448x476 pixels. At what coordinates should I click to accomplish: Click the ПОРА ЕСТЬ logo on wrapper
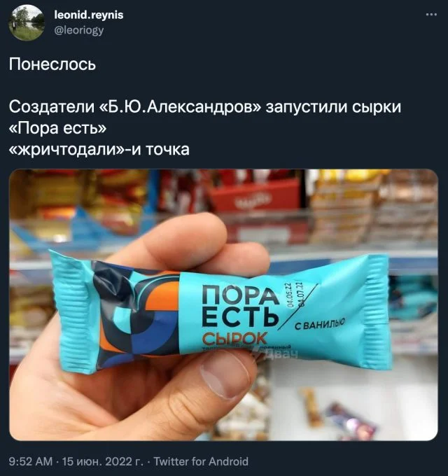240,306
